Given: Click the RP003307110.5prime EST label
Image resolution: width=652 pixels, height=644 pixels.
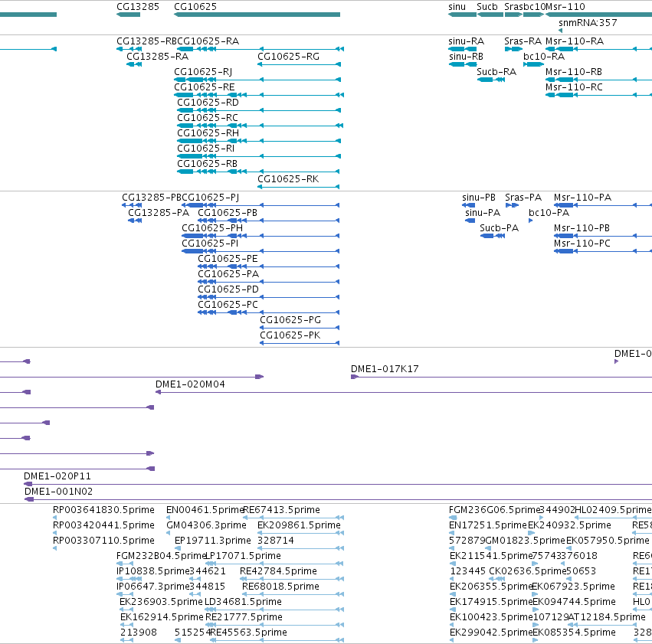Looking at the screenshot, I should (x=103, y=541).
